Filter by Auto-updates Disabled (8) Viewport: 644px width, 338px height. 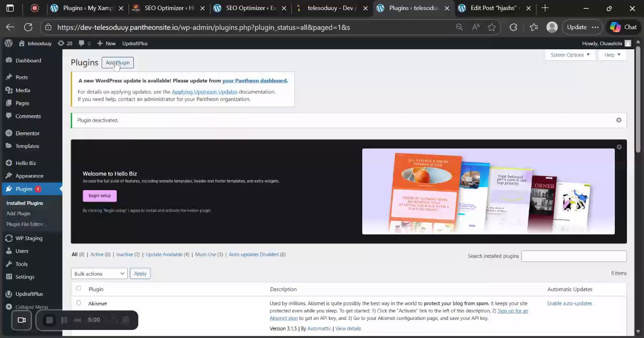257,255
